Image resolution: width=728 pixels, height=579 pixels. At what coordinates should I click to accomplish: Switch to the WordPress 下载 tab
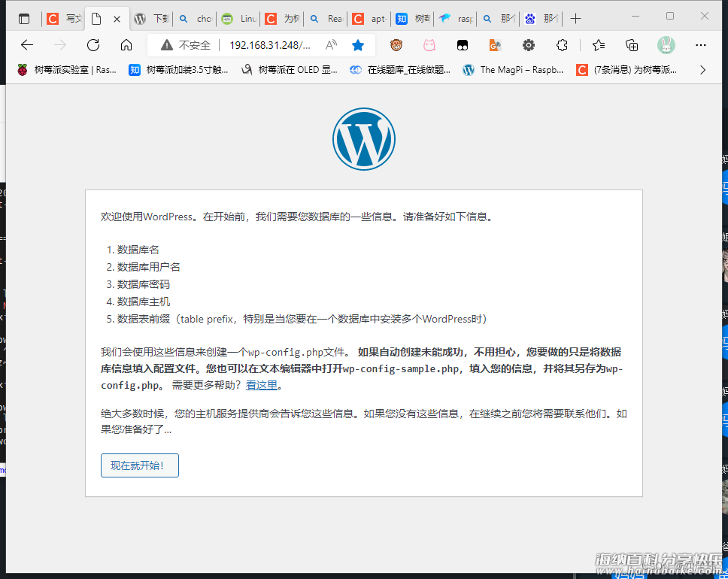click(x=151, y=19)
